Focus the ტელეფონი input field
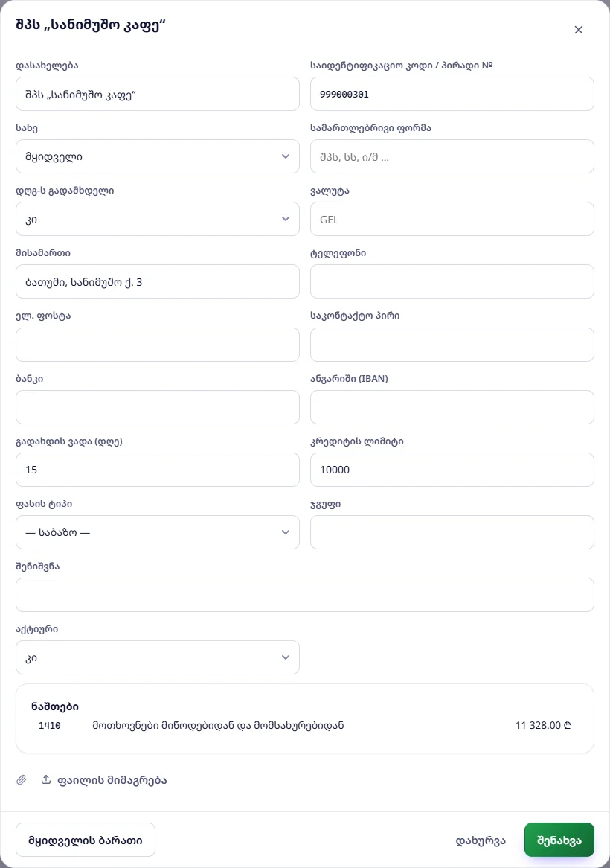The image size is (610, 868). pos(452,282)
